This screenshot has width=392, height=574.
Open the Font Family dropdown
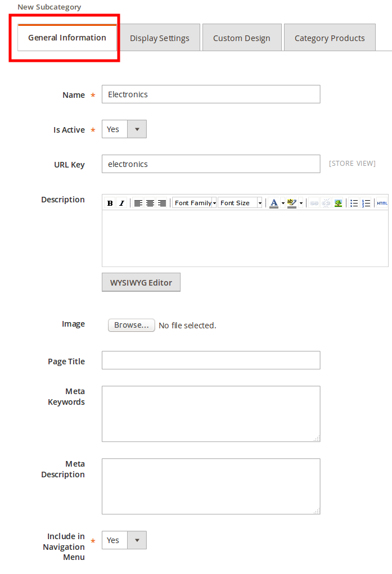point(195,203)
